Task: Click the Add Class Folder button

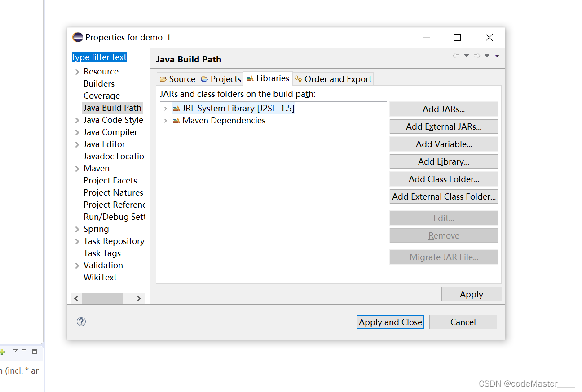Action: pyautogui.click(x=444, y=179)
